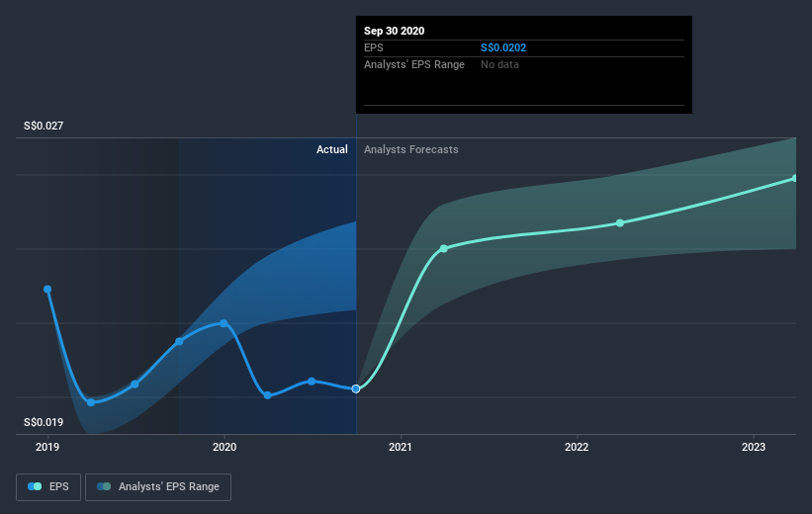Toggle the EPS legend series
This screenshot has height=514, width=812.
[x=48, y=487]
